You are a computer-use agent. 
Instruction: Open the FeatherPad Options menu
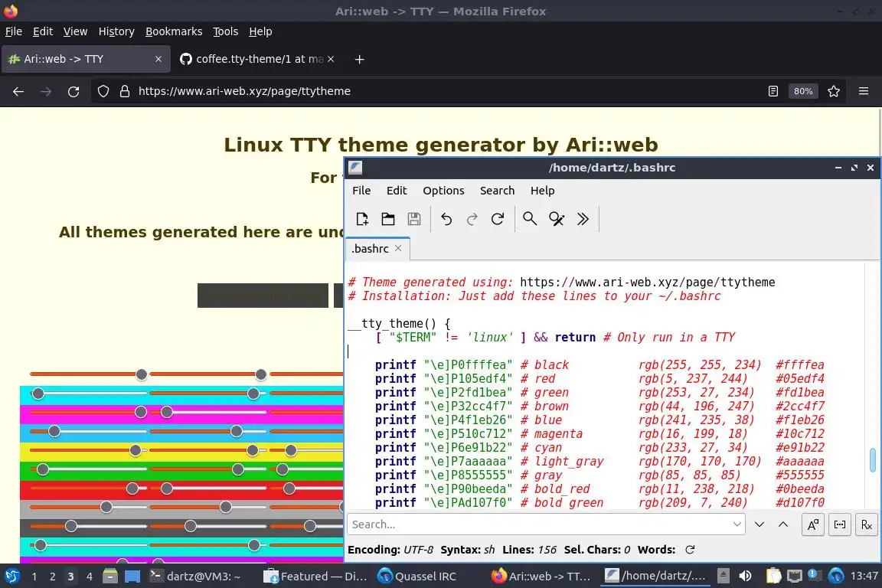click(x=443, y=191)
